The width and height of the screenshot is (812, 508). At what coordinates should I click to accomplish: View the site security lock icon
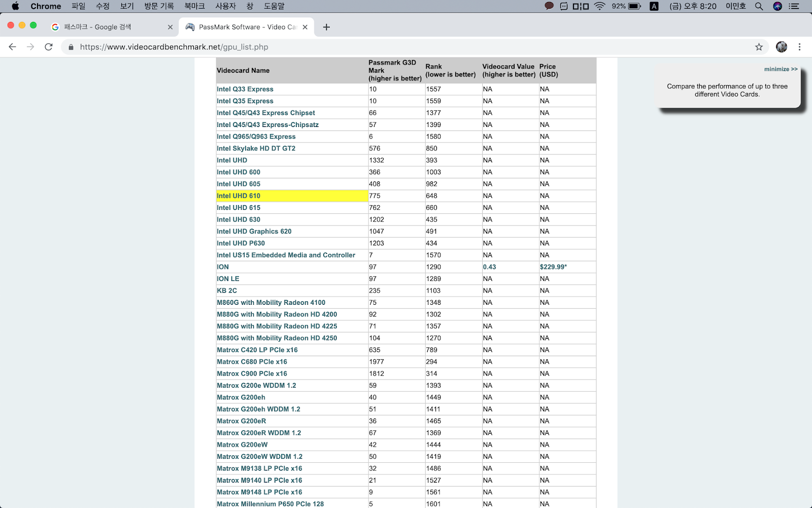(71, 47)
